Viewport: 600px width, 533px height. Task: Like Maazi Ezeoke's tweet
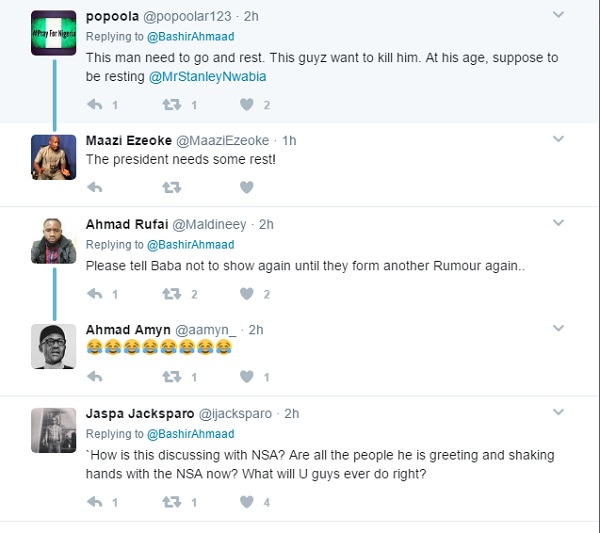pyautogui.click(x=246, y=186)
